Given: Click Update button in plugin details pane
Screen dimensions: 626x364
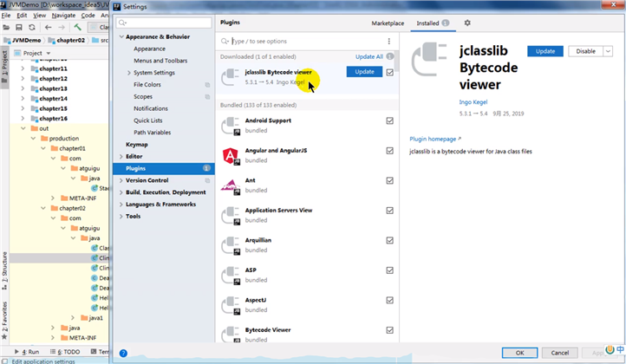Looking at the screenshot, I should click(x=545, y=51).
